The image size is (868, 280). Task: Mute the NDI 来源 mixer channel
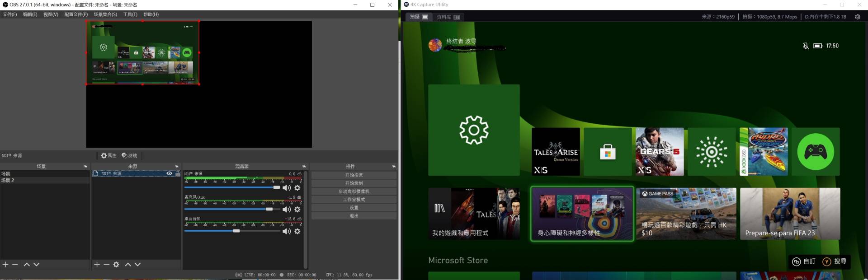pos(287,188)
